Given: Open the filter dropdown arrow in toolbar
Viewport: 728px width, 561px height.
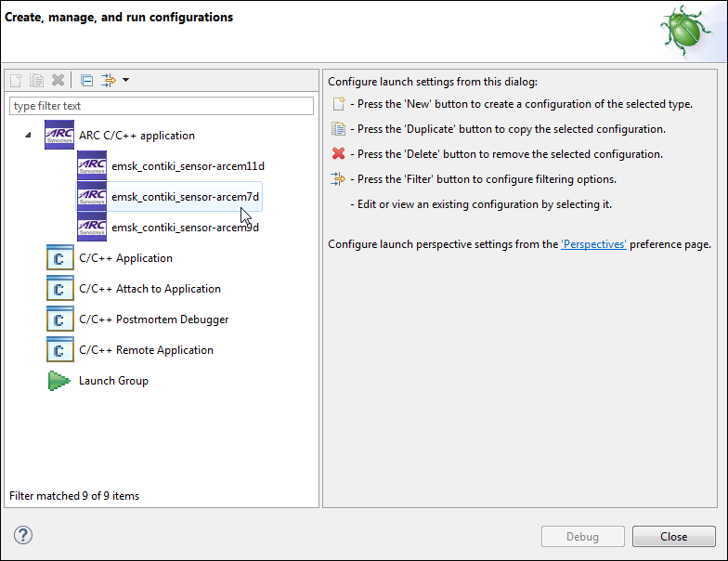Looking at the screenshot, I should pos(126,80).
